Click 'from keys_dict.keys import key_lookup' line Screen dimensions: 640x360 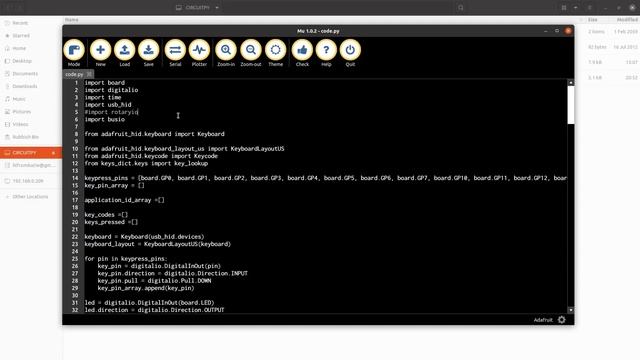click(146, 163)
